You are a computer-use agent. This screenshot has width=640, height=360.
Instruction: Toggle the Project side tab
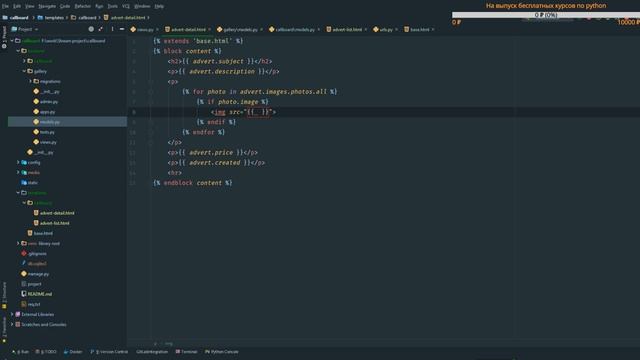pos(4,38)
